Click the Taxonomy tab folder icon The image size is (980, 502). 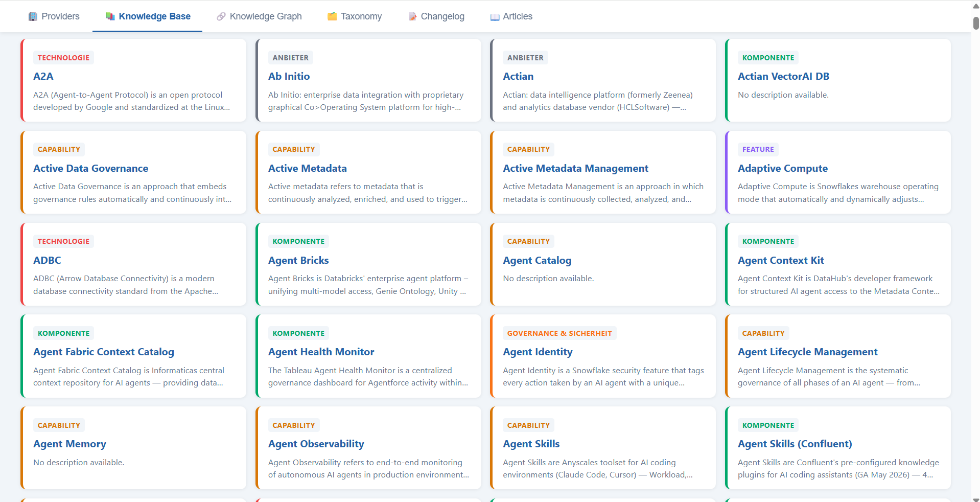pos(332,16)
